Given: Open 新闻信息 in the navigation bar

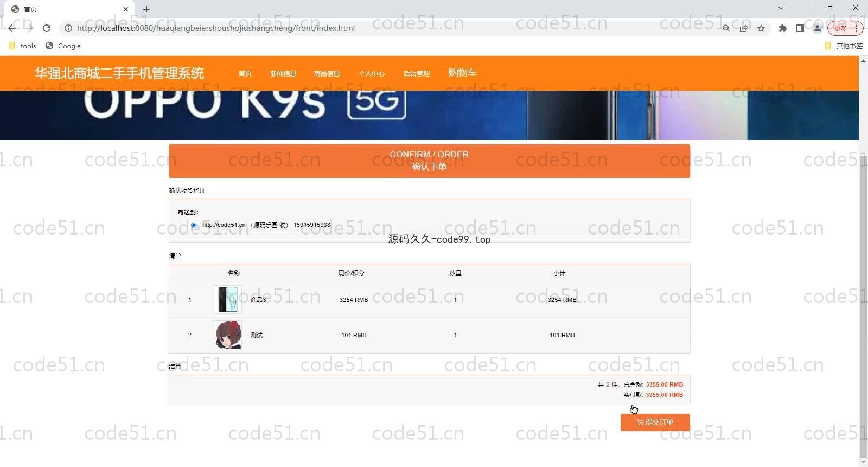Looking at the screenshot, I should (x=283, y=74).
